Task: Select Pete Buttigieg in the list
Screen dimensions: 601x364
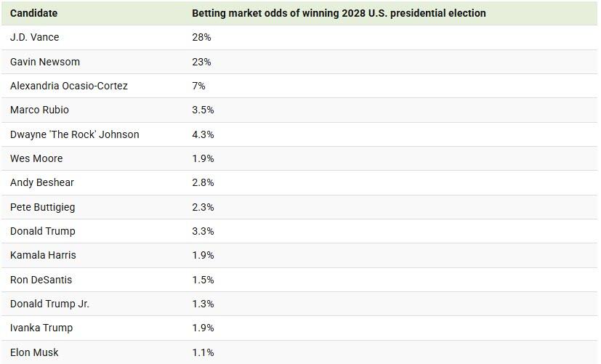Action: [43, 207]
